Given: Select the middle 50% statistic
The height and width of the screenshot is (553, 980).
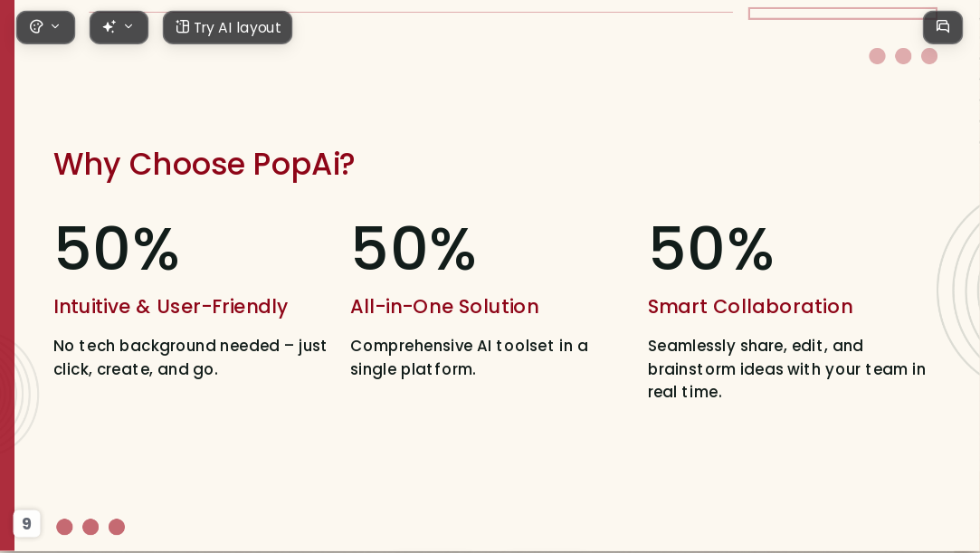Looking at the screenshot, I should coord(414,249).
